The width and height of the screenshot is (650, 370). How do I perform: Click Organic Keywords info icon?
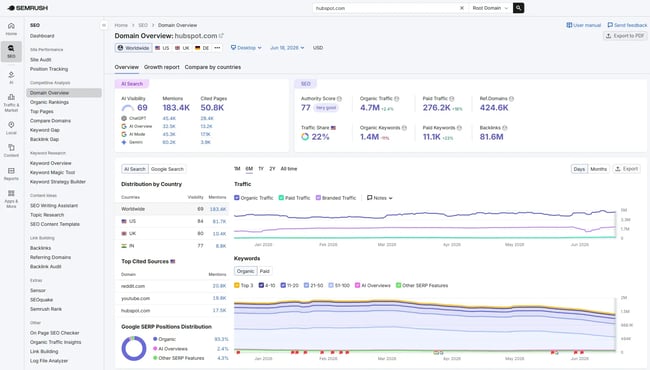click(x=404, y=128)
